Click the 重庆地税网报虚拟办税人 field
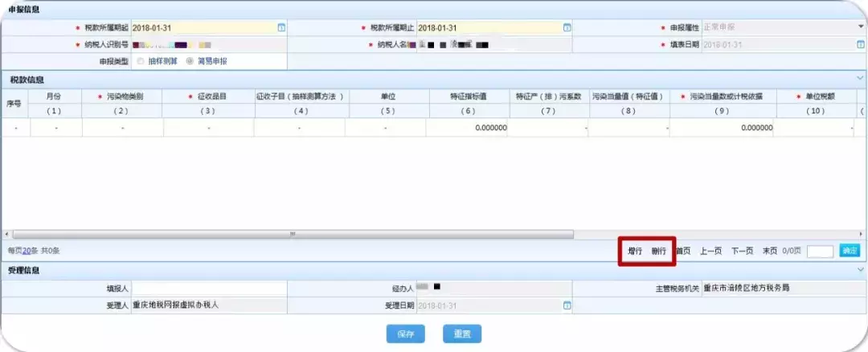The height and width of the screenshot is (352, 868). pyautogui.click(x=209, y=305)
